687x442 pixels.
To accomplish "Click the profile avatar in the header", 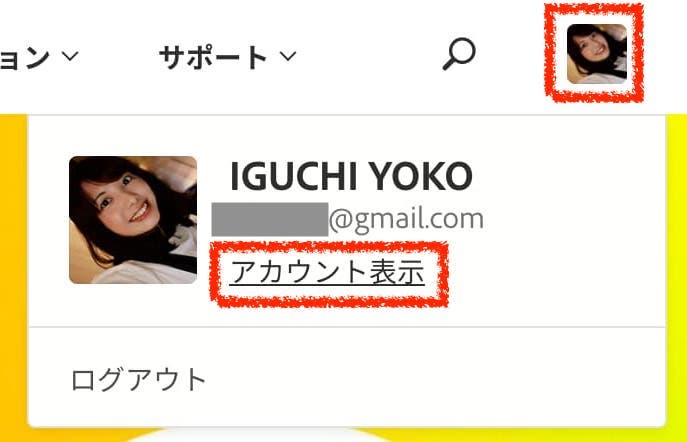I will pos(597,54).
